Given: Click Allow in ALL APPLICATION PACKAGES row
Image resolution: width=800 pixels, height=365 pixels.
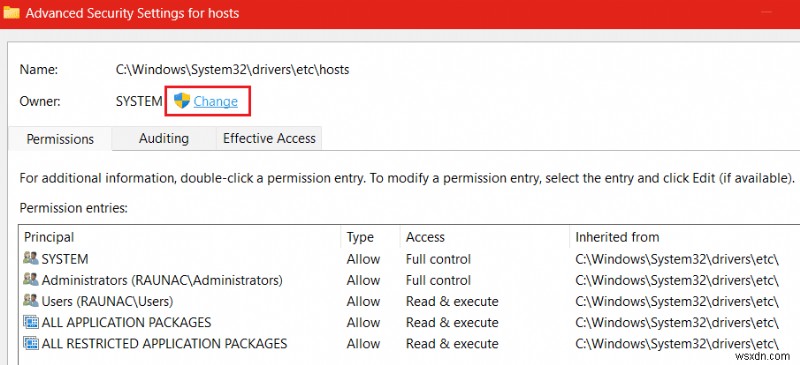Looking at the screenshot, I should coord(363,323).
